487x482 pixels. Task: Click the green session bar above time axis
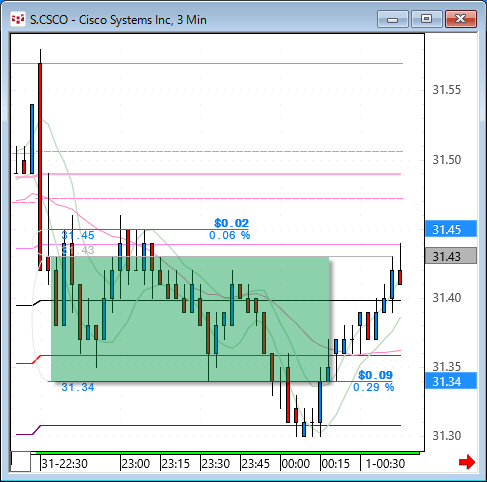pyautogui.click(x=227, y=453)
